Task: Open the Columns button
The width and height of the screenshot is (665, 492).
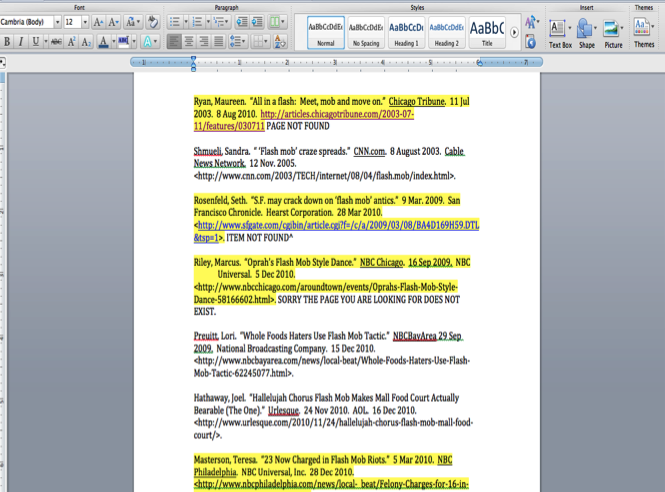Action: tap(277, 22)
